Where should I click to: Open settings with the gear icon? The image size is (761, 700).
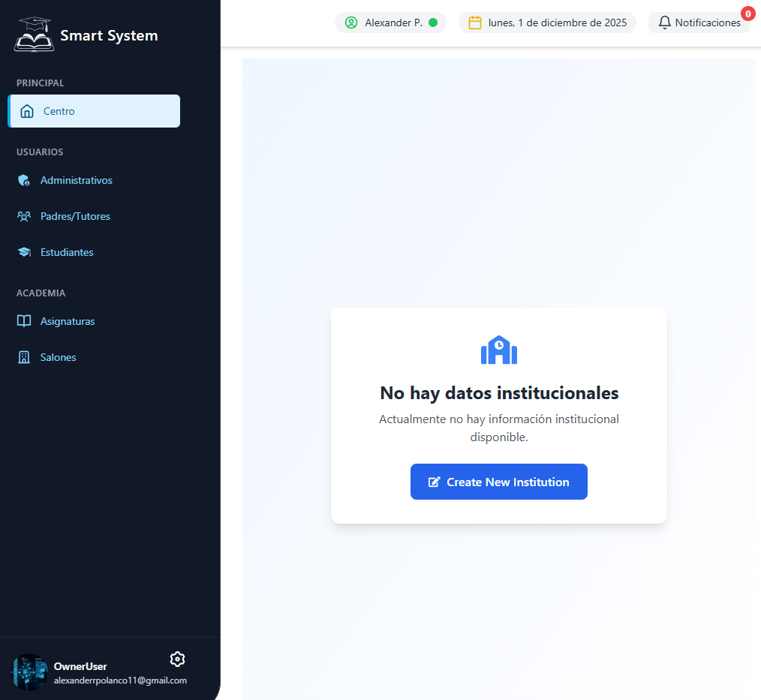177,659
